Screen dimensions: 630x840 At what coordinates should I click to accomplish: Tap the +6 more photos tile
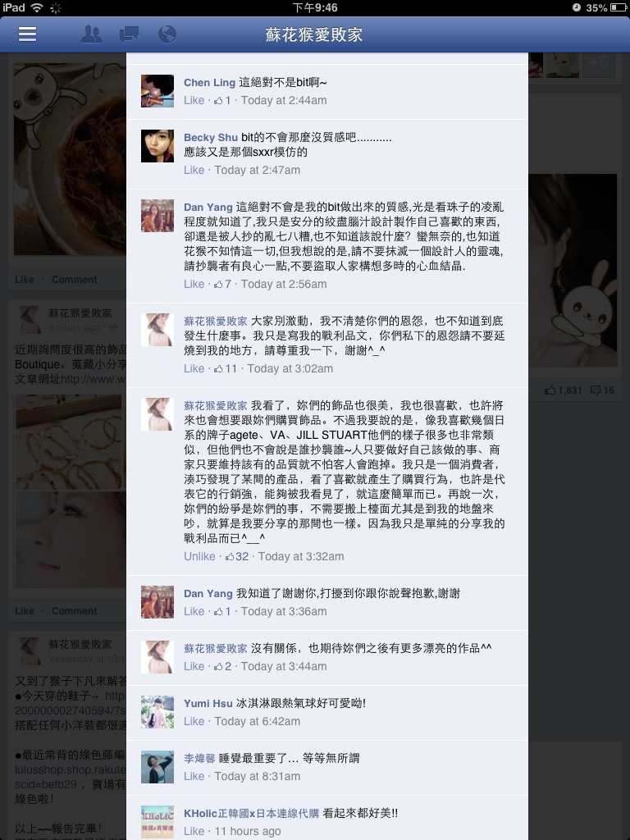pyautogui.click(x=599, y=64)
